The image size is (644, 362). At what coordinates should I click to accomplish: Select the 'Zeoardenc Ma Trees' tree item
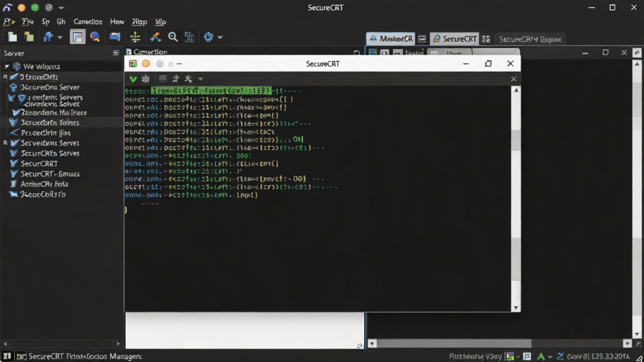(54, 112)
